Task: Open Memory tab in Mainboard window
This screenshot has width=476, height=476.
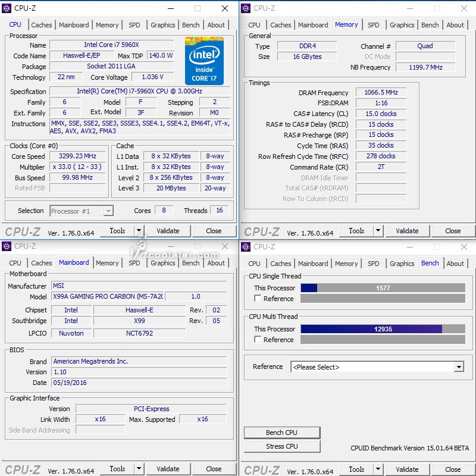Action: point(107,263)
